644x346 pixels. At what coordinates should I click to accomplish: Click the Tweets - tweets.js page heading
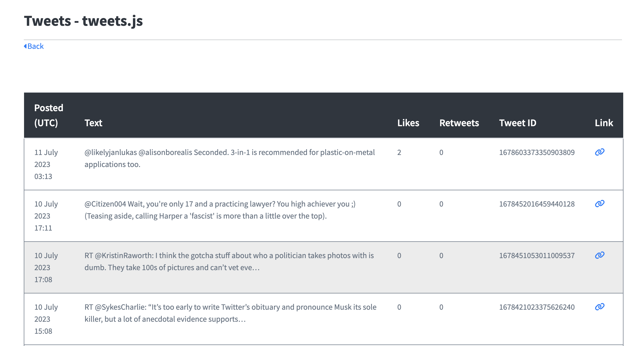pos(83,21)
